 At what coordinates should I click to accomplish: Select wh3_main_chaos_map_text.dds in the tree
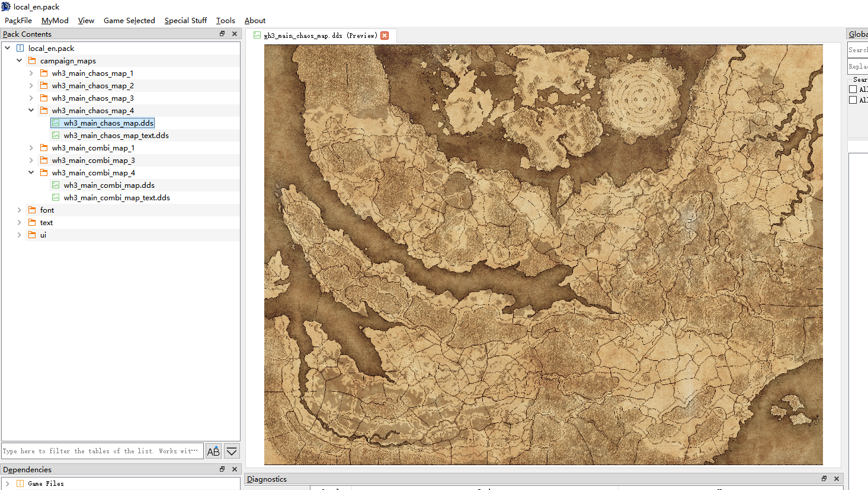116,135
